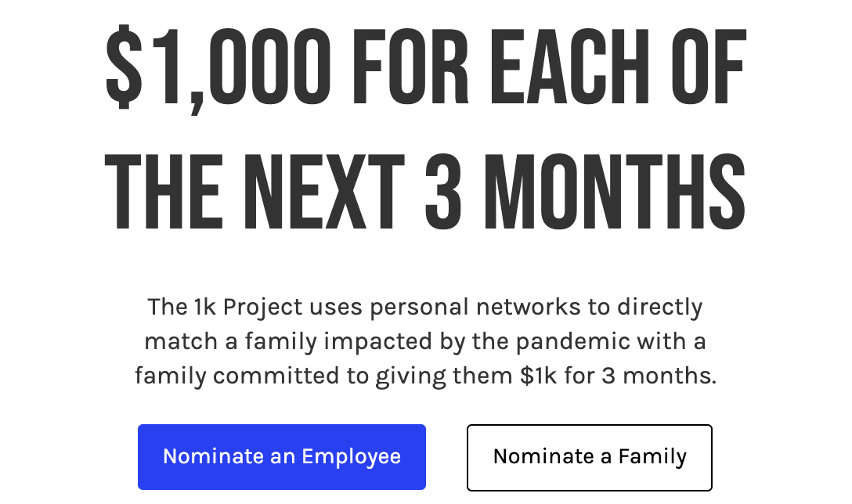Click the 1k Project description paragraph

coord(425,342)
